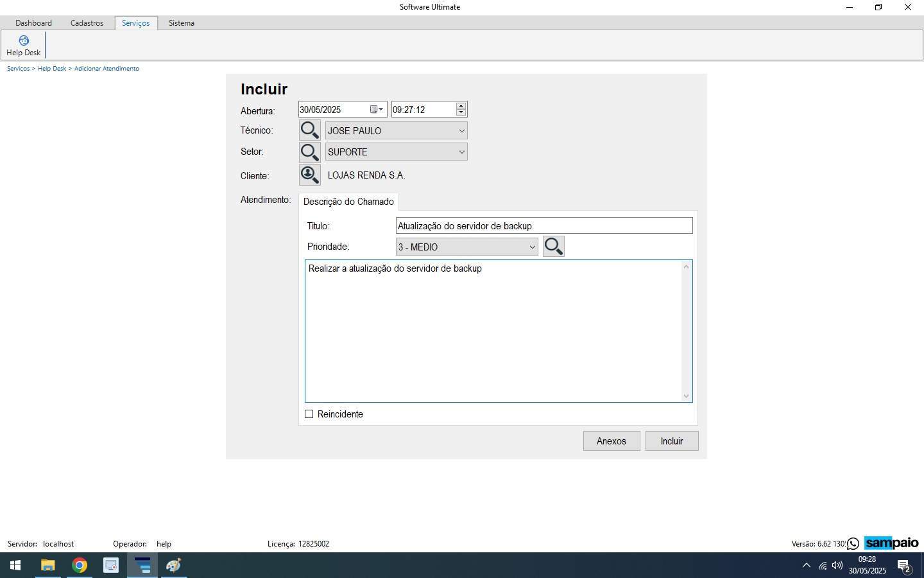The image size is (924, 578).
Task: Click the Adicionar Atendimento breadcrumb link
Action: coord(107,69)
